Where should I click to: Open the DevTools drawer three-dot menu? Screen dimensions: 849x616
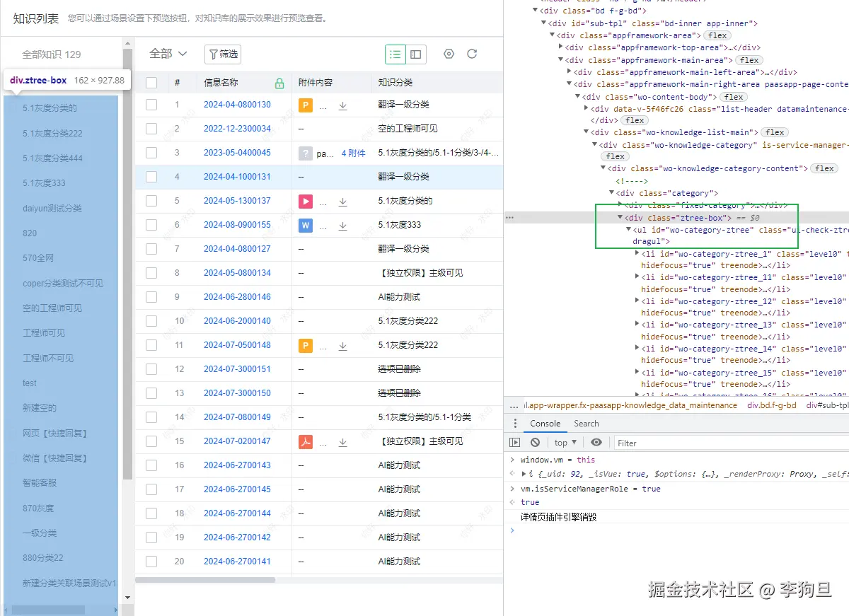tap(514, 424)
